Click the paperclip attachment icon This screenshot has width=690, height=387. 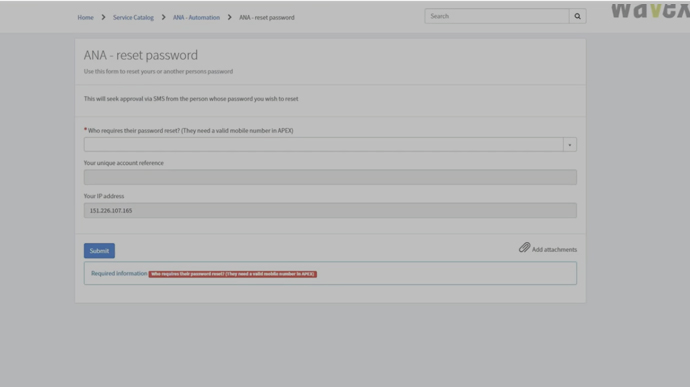point(524,247)
